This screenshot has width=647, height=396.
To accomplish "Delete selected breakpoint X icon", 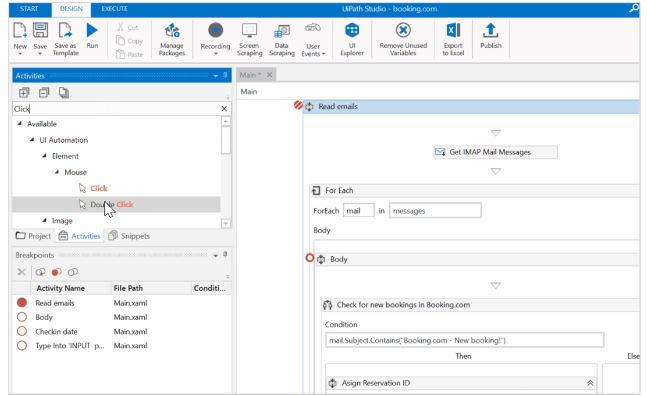I will tap(21, 272).
